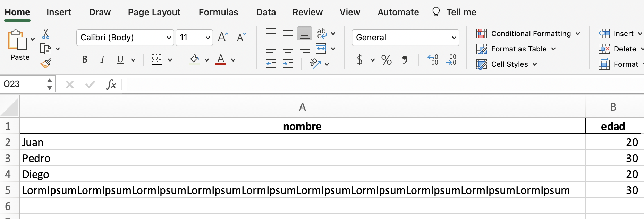The width and height of the screenshot is (644, 219).
Task: Select column A header
Action: 303,107
